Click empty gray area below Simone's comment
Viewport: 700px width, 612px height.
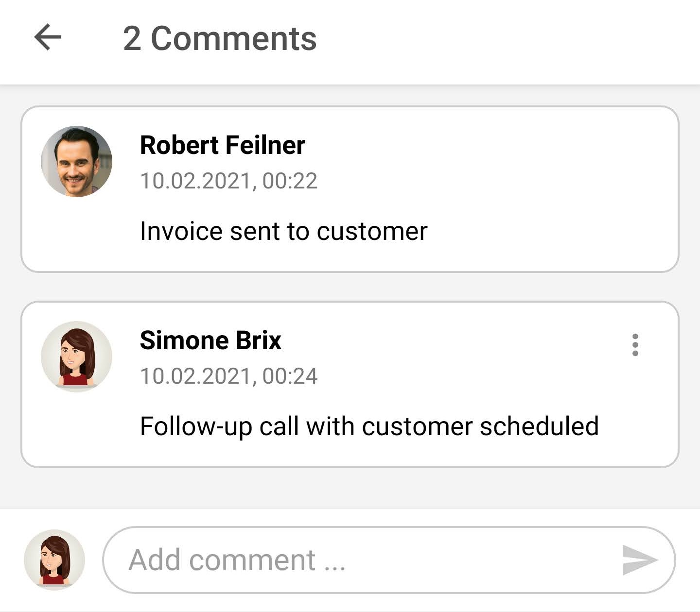click(x=350, y=488)
